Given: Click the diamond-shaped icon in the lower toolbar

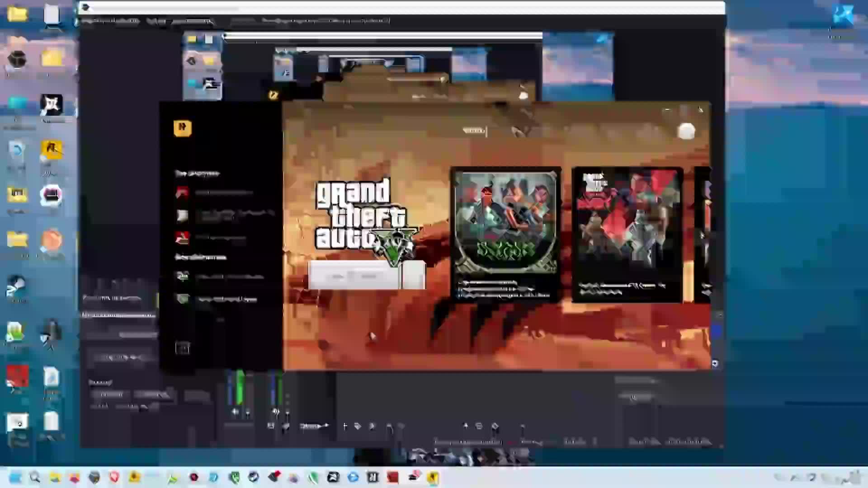Looking at the screenshot, I should (x=495, y=426).
